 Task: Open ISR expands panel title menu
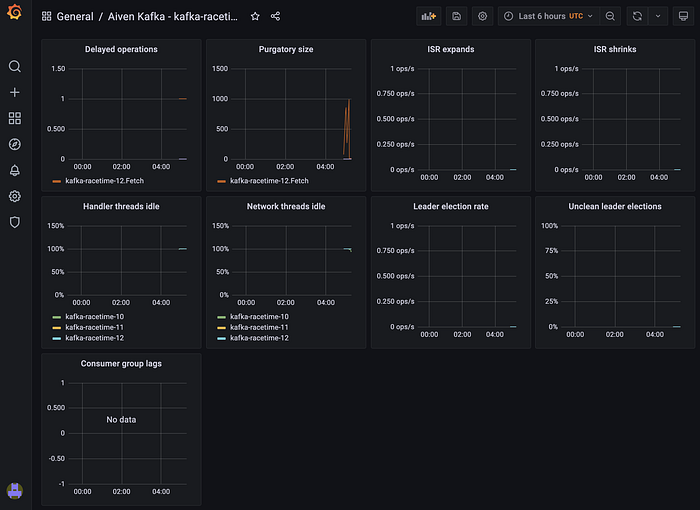click(450, 49)
